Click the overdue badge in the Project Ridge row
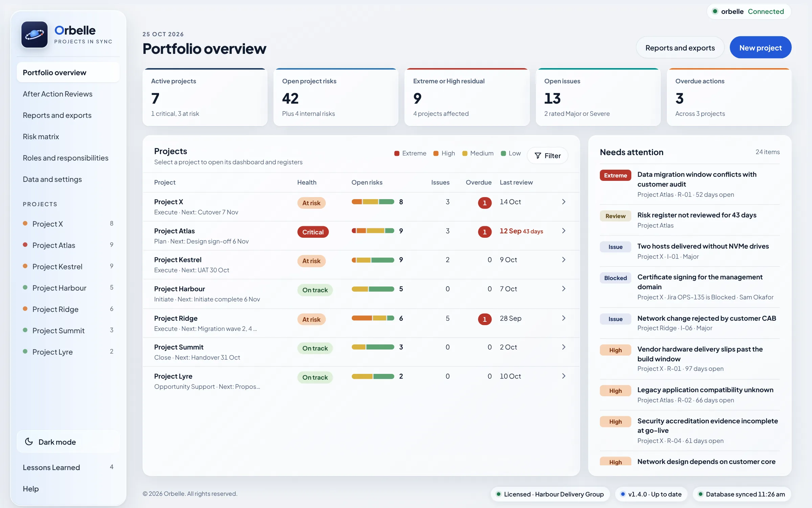Viewport: 812px width, 508px height. (484, 319)
